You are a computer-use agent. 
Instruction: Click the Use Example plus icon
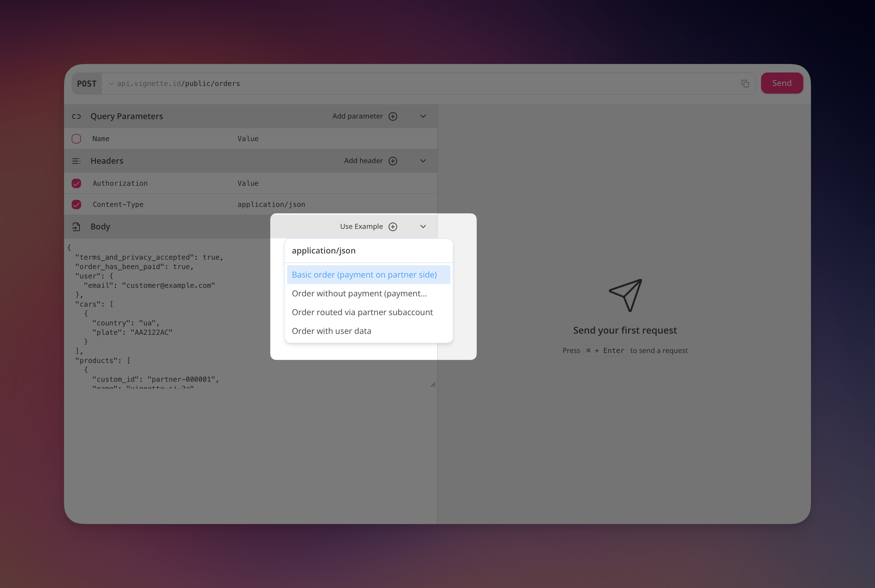pyautogui.click(x=393, y=227)
